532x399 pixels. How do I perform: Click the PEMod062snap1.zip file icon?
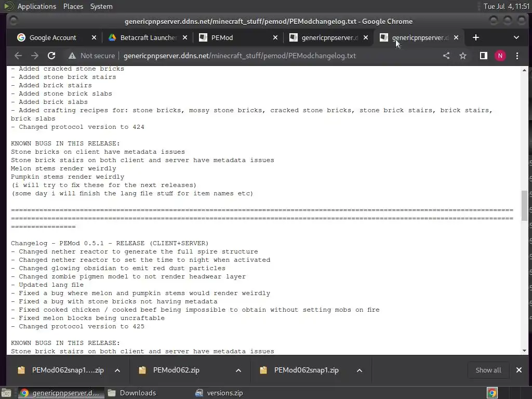point(263,370)
